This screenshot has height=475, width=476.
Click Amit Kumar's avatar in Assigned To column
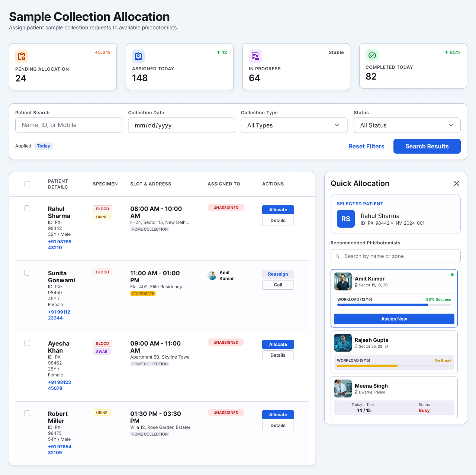pyautogui.click(x=212, y=276)
